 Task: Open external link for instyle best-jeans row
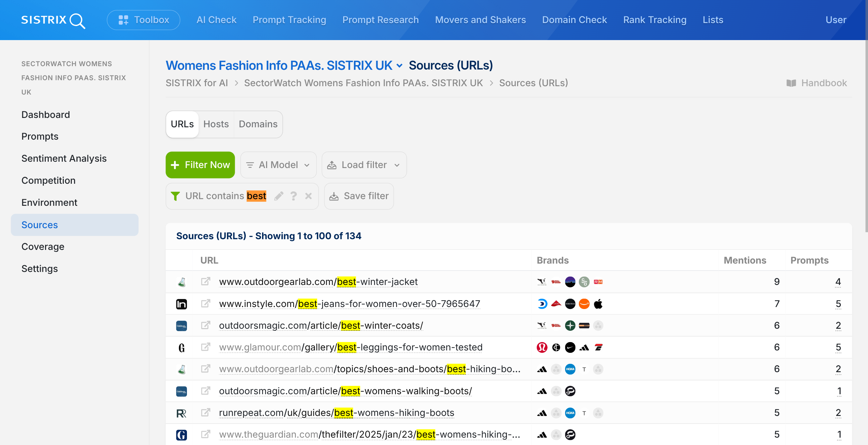coord(206,303)
